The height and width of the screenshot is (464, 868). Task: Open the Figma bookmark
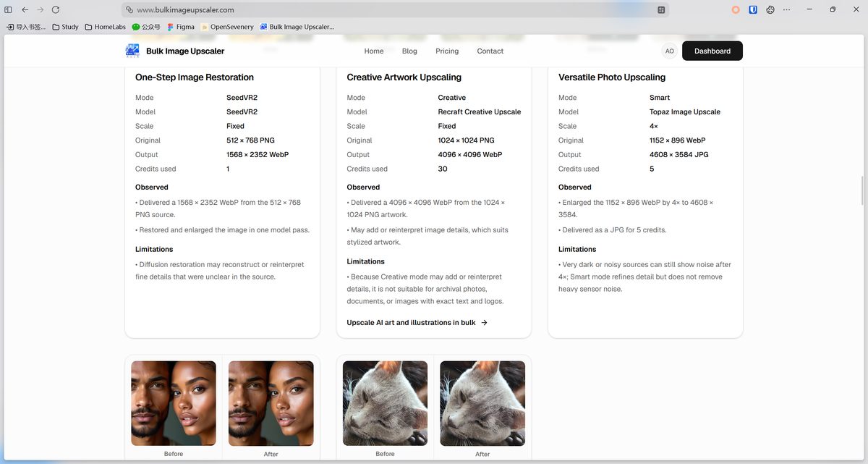181,27
